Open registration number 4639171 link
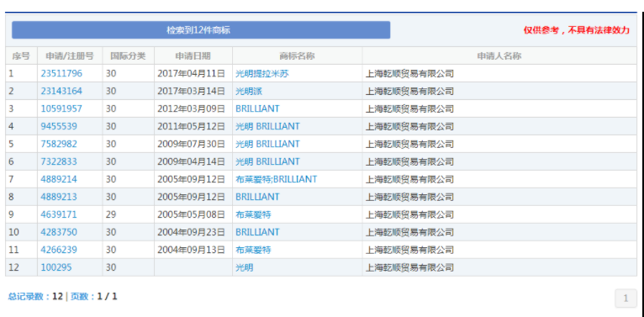 click(59, 214)
